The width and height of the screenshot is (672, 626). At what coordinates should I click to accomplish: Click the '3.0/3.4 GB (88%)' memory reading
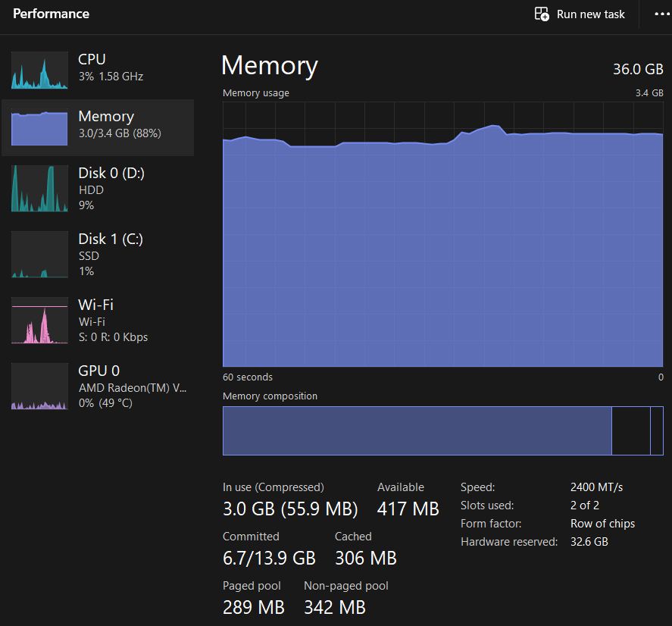[120, 133]
